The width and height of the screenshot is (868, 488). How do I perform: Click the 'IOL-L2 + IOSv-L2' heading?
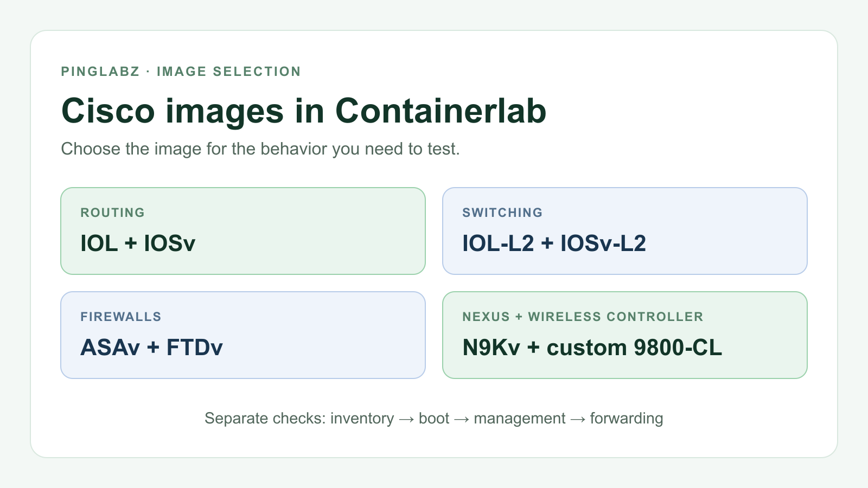(554, 243)
